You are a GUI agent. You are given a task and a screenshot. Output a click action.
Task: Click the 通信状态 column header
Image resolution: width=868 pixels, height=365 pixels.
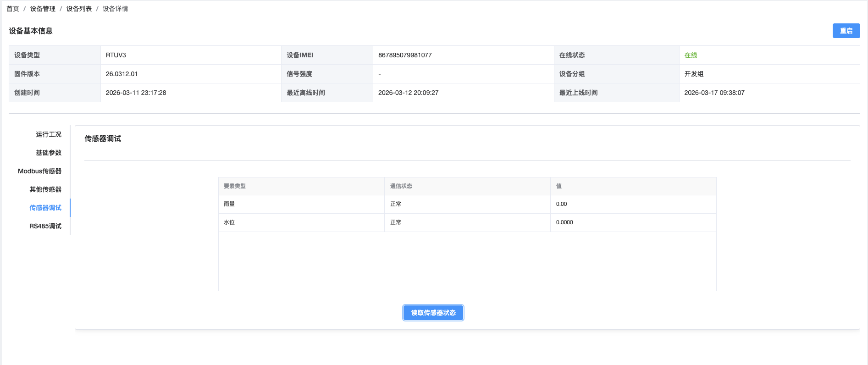[401, 186]
